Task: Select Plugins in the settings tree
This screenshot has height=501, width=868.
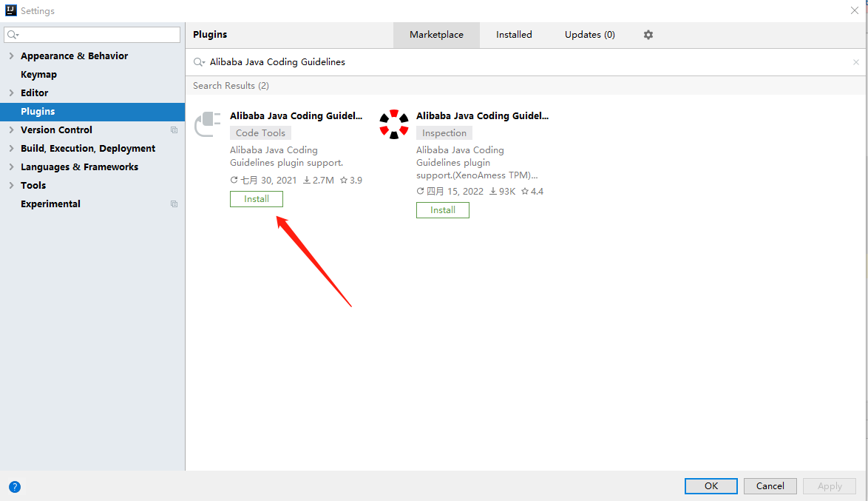Action: click(x=92, y=112)
